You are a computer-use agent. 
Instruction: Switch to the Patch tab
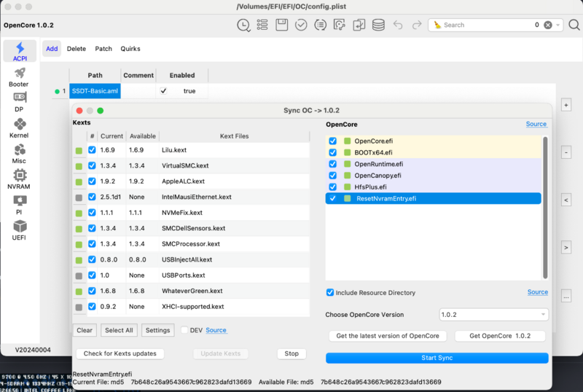click(103, 49)
